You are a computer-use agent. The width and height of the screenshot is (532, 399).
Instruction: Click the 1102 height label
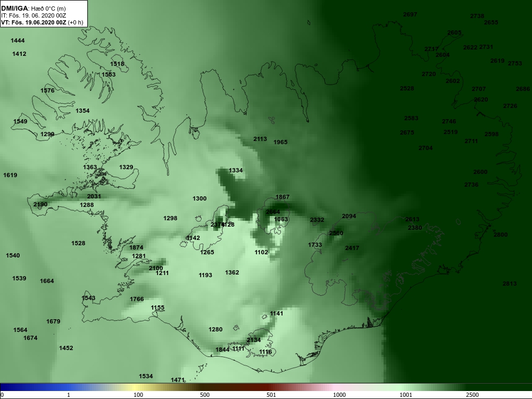[261, 252]
